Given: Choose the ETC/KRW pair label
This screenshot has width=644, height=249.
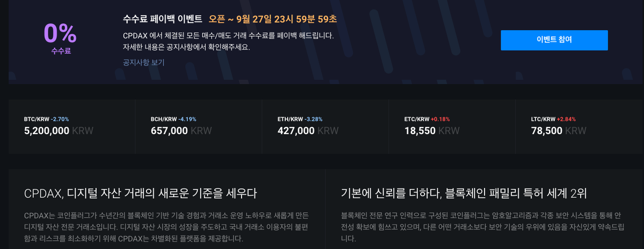Looking at the screenshot, I should tap(417, 119).
